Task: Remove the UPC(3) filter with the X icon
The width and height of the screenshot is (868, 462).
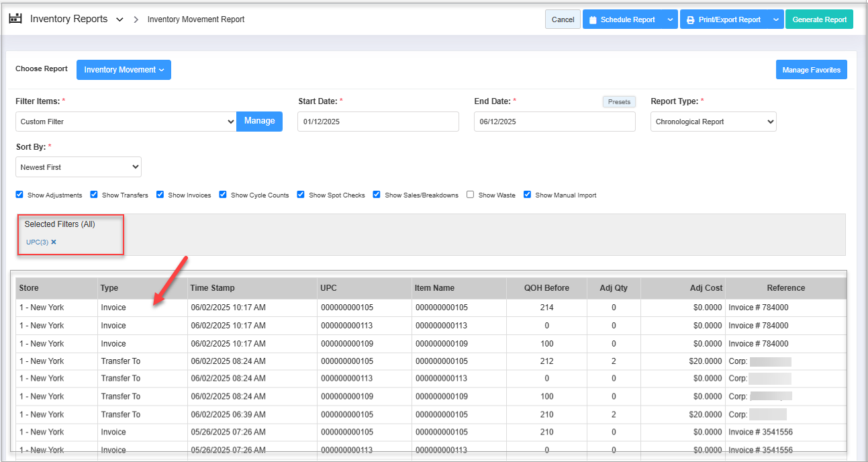Action: pos(54,242)
